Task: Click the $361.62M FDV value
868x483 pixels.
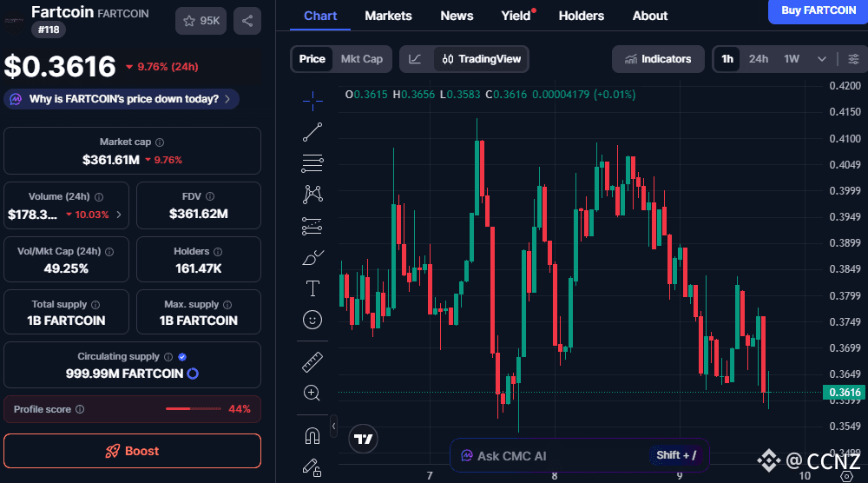Action: [198, 214]
